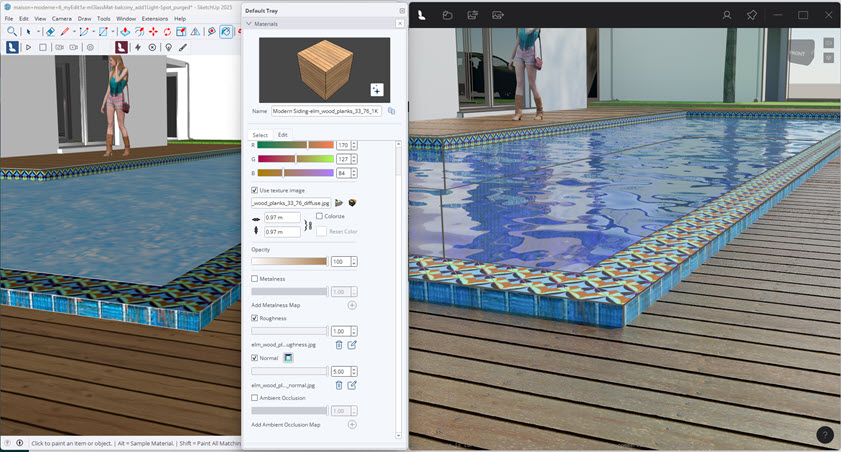Switch to the Edit tab in Materials

[x=283, y=135]
